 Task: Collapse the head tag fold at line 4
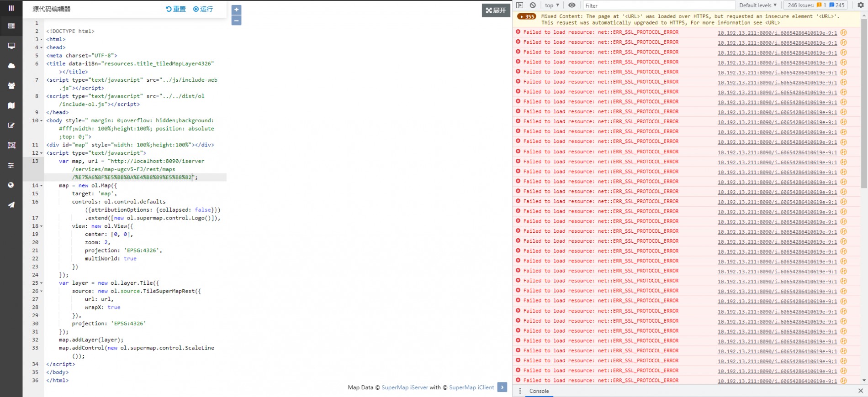point(42,48)
